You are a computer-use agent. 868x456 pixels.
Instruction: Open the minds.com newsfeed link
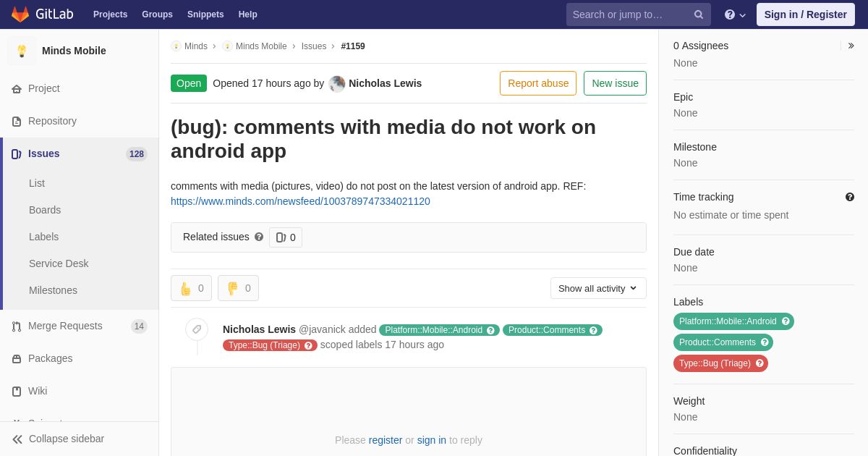pyautogui.click(x=300, y=201)
